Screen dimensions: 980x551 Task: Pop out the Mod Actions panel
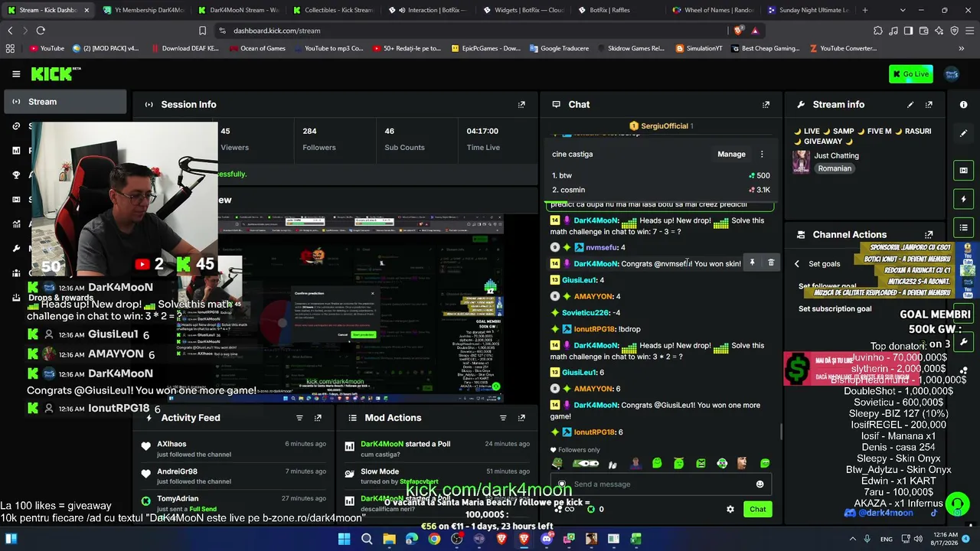coord(521,418)
